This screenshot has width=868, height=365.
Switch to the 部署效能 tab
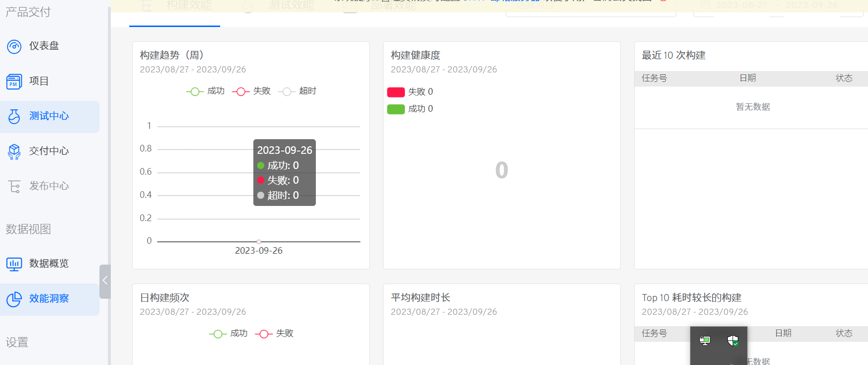point(394,6)
